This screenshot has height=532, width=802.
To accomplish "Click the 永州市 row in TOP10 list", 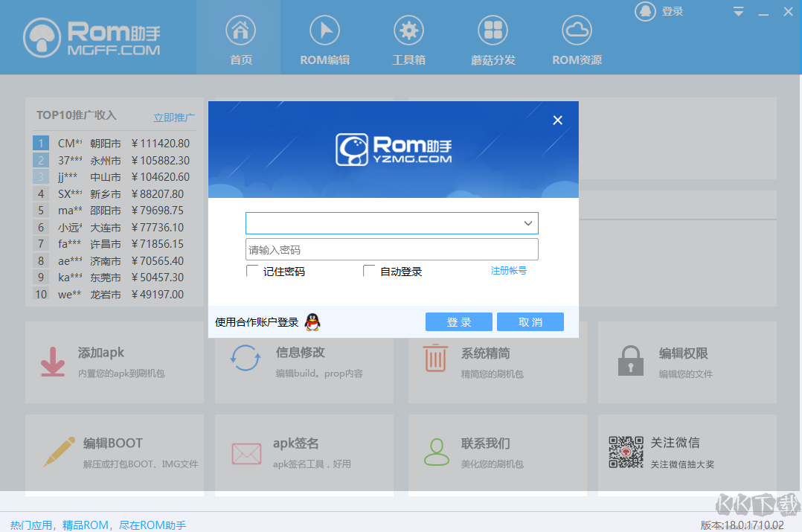I will [x=112, y=161].
